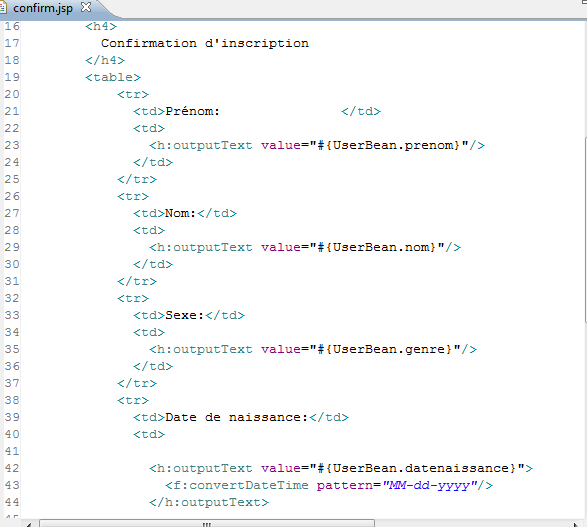Close the confirm.jsp tab

[x=86, y=7]
